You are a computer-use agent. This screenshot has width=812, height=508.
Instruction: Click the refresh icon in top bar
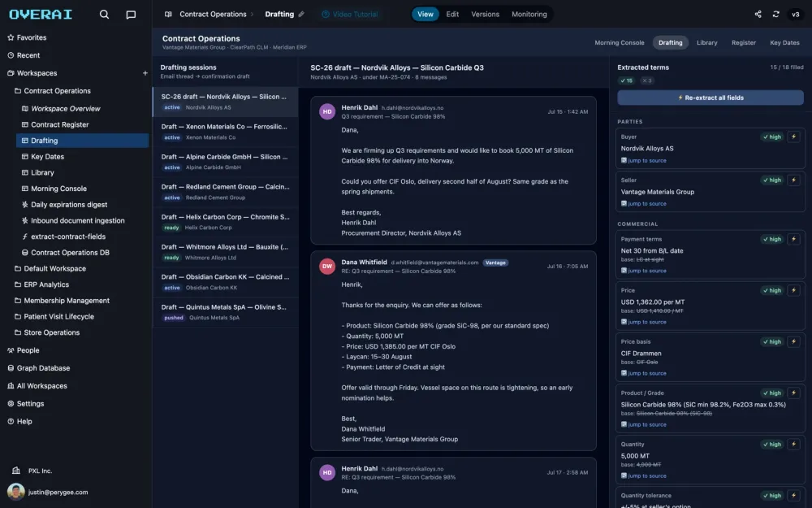tap(775, 14)
